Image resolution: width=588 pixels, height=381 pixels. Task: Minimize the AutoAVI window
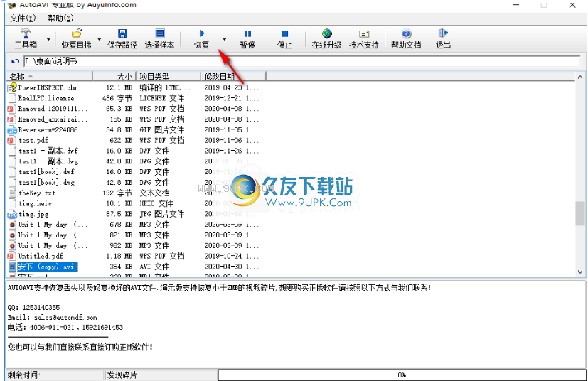coord(516,5)
